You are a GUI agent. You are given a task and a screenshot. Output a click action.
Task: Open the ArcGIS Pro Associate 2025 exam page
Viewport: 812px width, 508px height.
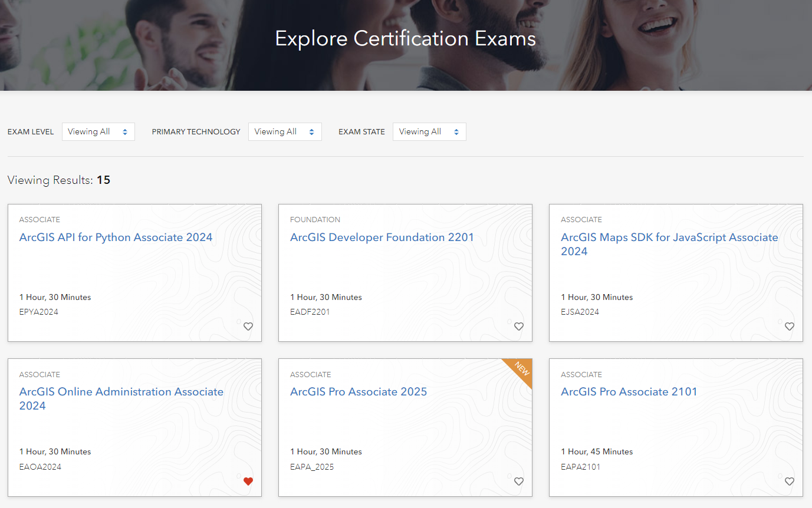(x=358, y=391)
